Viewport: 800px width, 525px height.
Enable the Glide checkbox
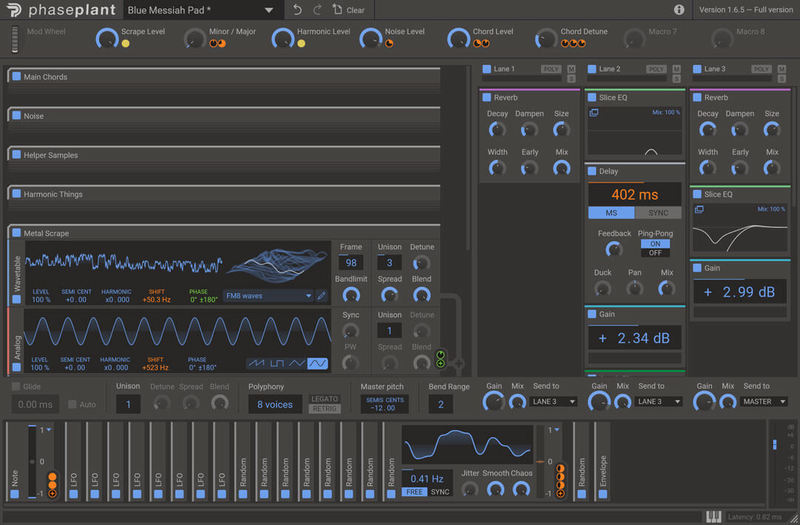click(16, 386)
